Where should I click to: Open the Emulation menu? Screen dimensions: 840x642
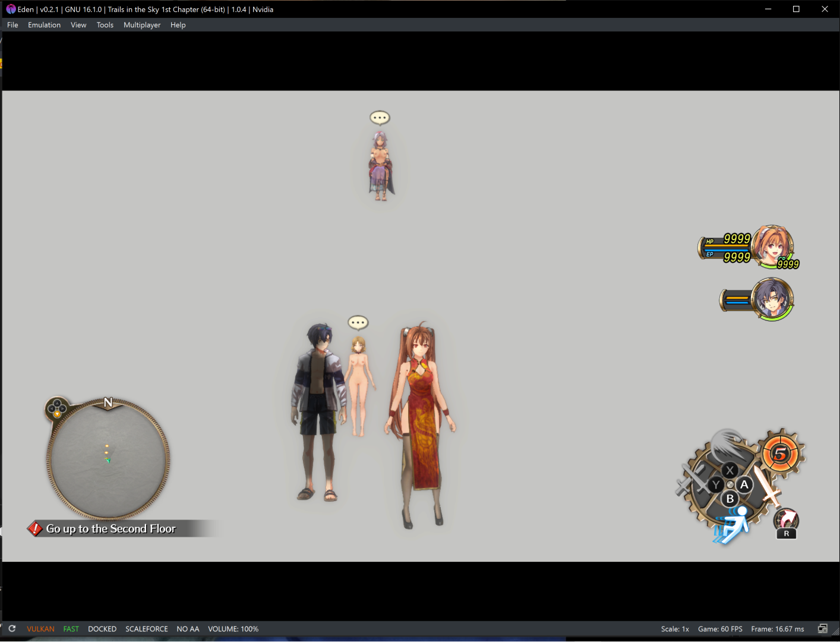click(44, 25)
